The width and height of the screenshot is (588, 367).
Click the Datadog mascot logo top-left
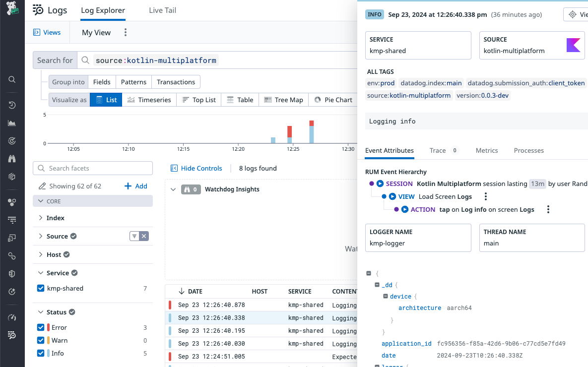pyautogui.click(x=11, y=7)
